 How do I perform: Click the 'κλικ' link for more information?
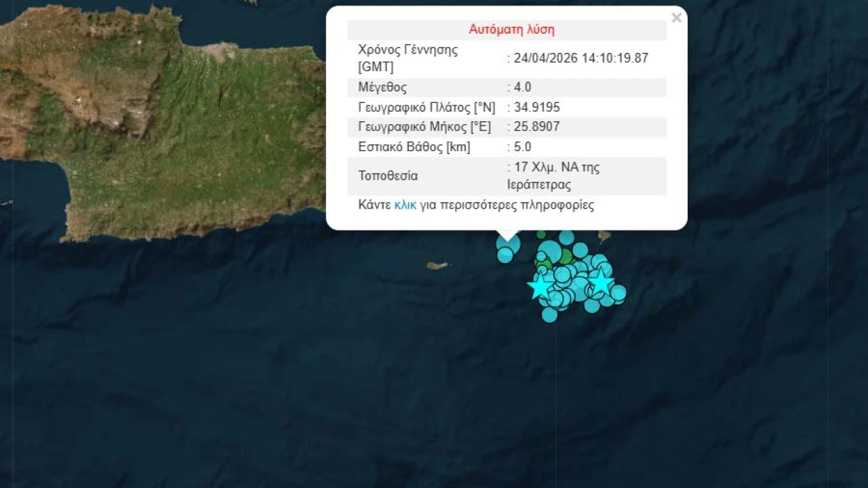(x=405, y=205)
